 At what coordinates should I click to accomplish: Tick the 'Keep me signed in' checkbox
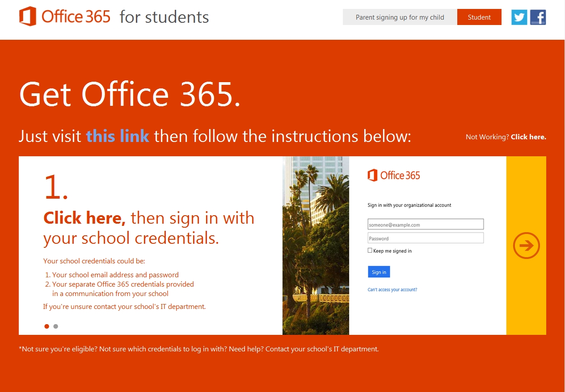[x=370, y=250]
